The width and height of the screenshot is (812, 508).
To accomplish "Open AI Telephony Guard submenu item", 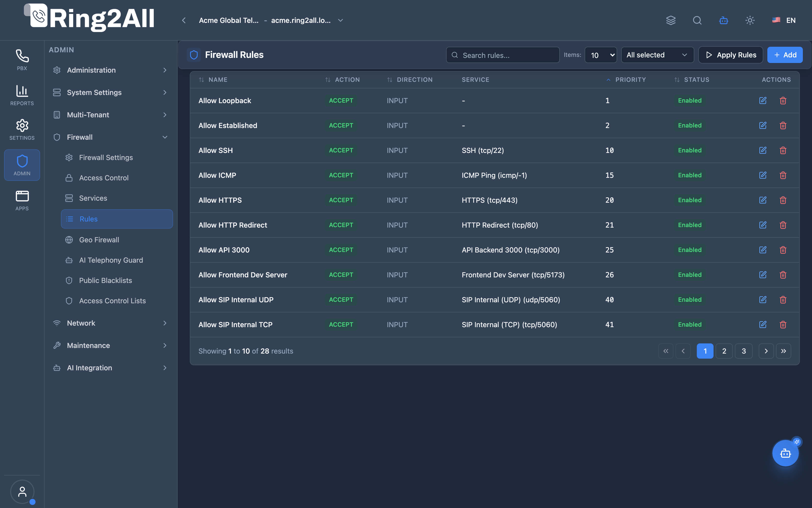I will point(117,260).
